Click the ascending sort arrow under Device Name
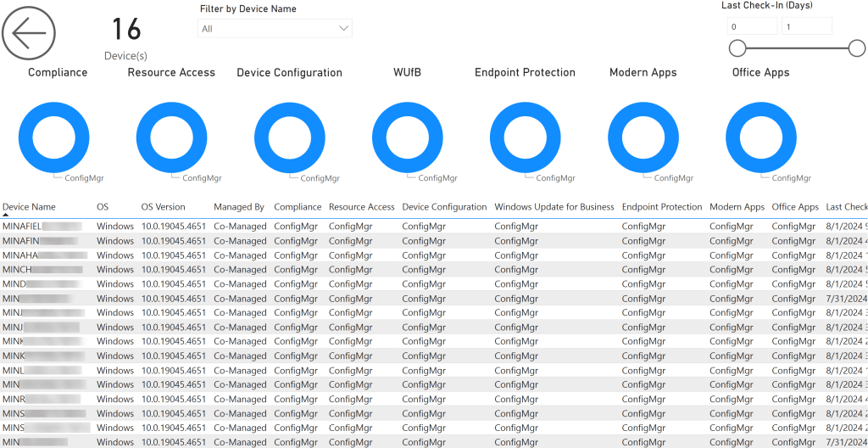 tap(6, 214)
